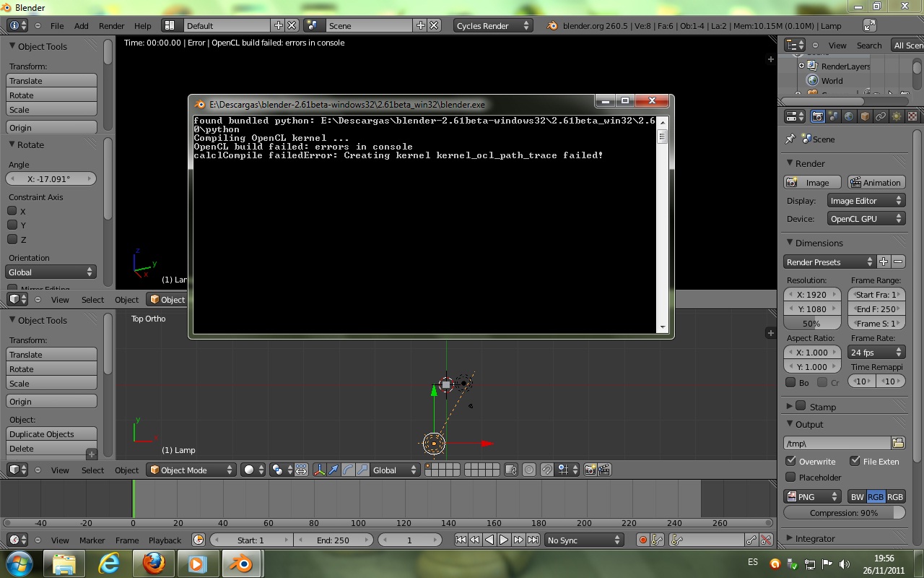Open the timeline Marker menu
This screenshot has width=924, height=578.
[92, 540]
